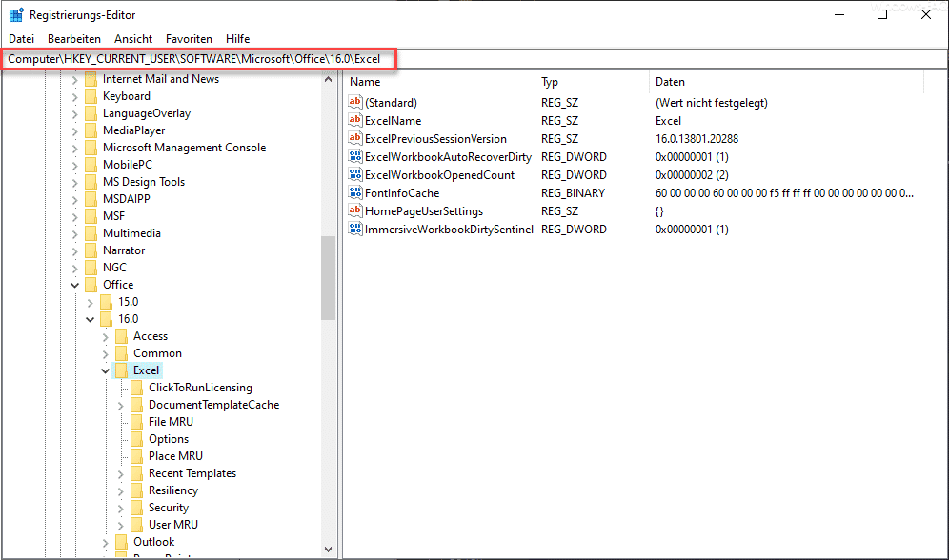The width and height of the screenshot is (949, 560).
Task: Click the binary icon beside FontInfoCache
Action: tap(355, 193)
